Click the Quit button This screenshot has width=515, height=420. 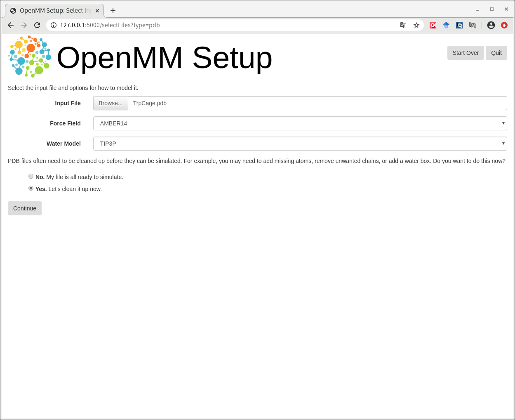[x=496, y=53]
